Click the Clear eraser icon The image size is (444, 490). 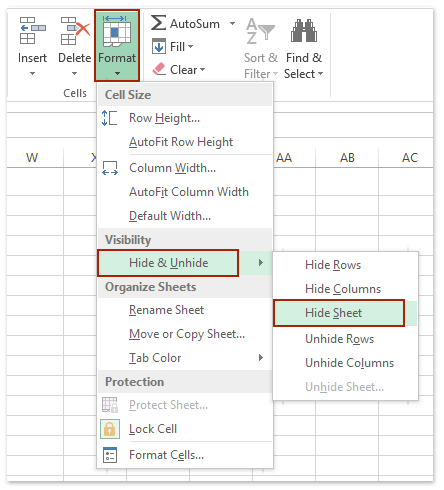pyautogui.click(x=159, y=69)
